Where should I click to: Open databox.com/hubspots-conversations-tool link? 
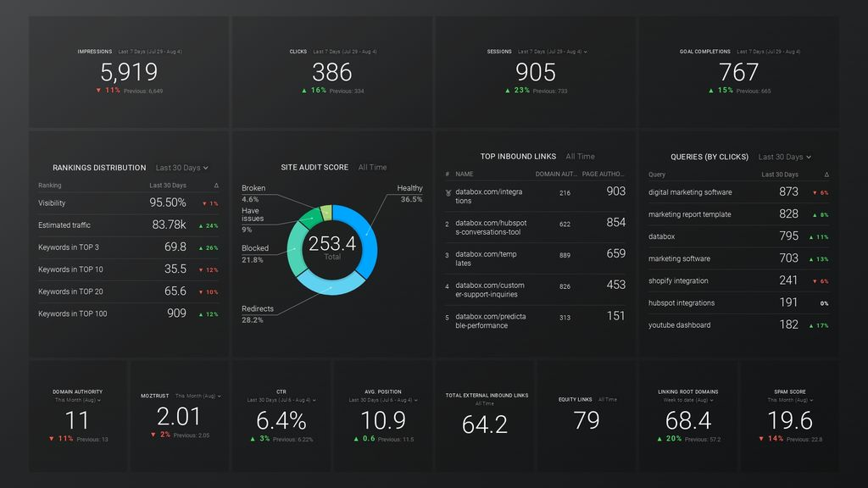(491, 227)
